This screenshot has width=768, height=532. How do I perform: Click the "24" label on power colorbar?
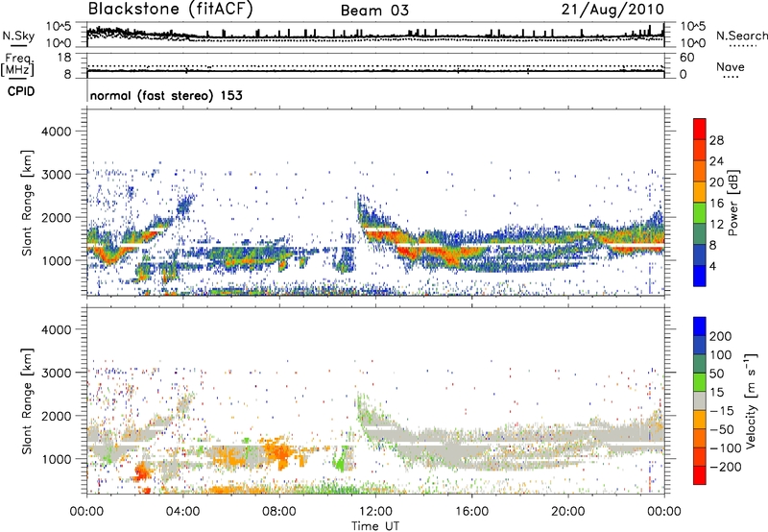pos(716,161)
